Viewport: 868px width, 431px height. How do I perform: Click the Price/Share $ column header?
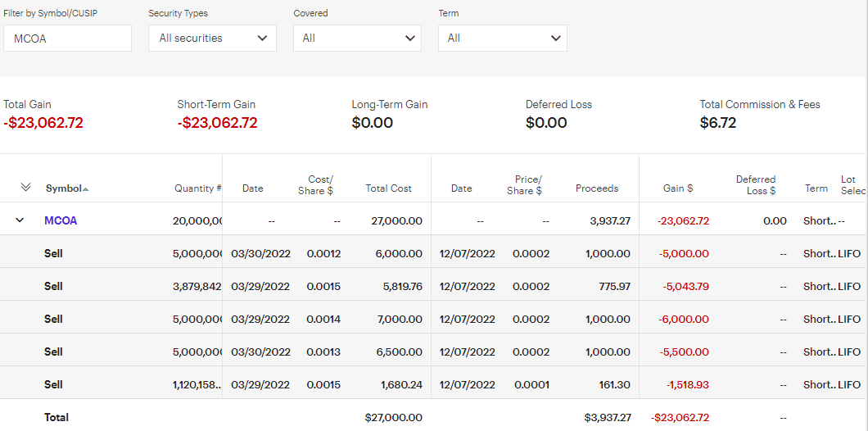524,185
